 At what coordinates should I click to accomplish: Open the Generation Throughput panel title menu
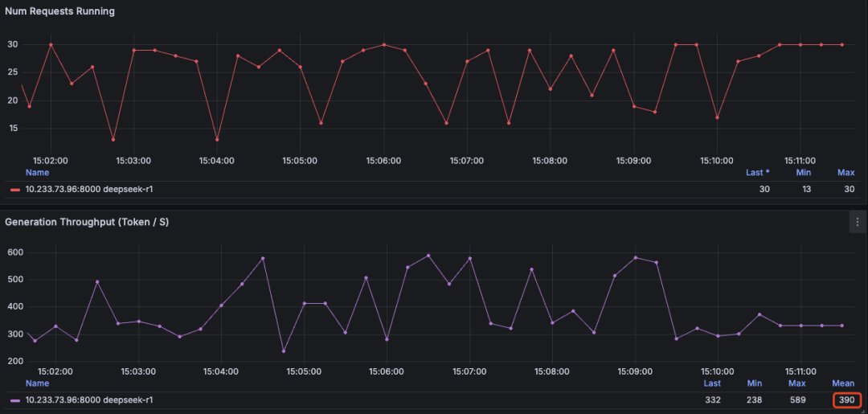click(x=87, y=222)
